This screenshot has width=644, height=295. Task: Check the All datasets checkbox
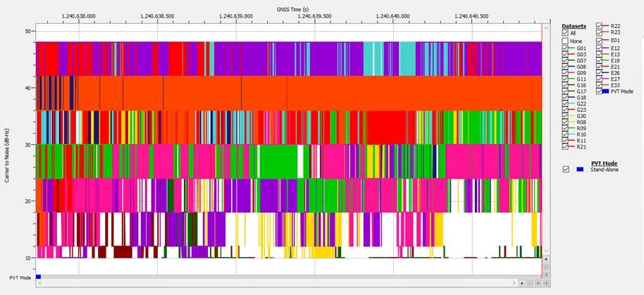pos(564,33)
